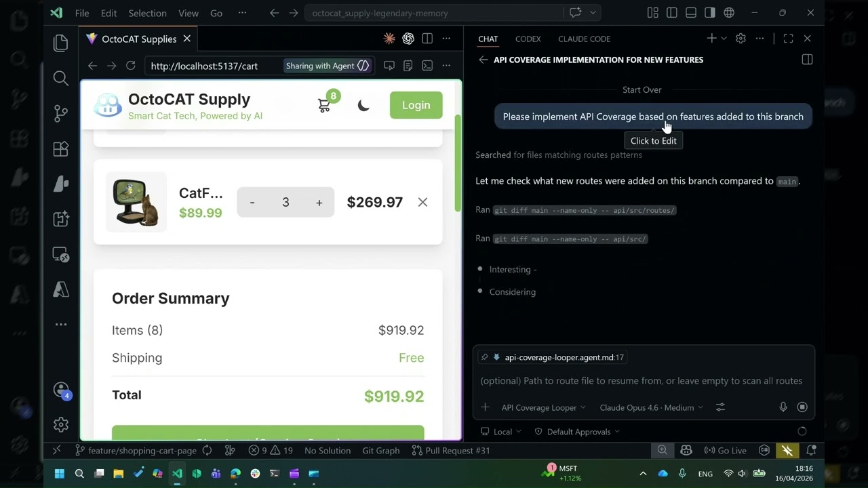Increase CatFlix quantity with plus button
This screenshot has width=868, height=488.
(x=319, y=203)
